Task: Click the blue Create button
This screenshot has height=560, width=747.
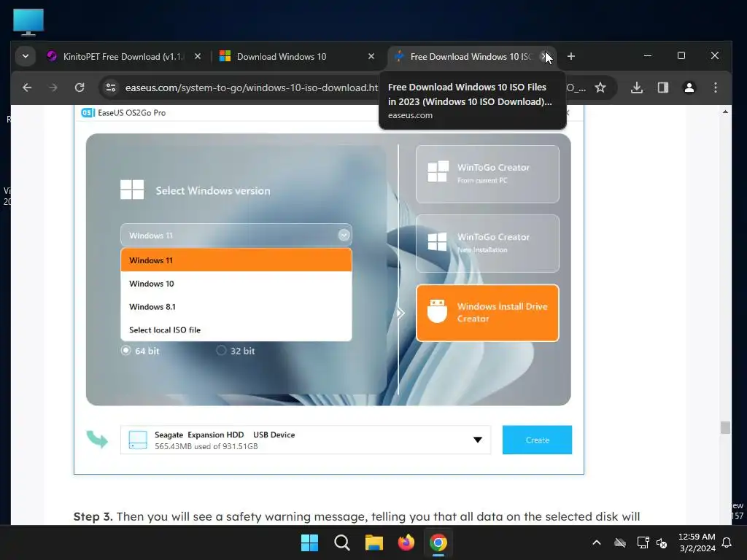Action: 537,440
